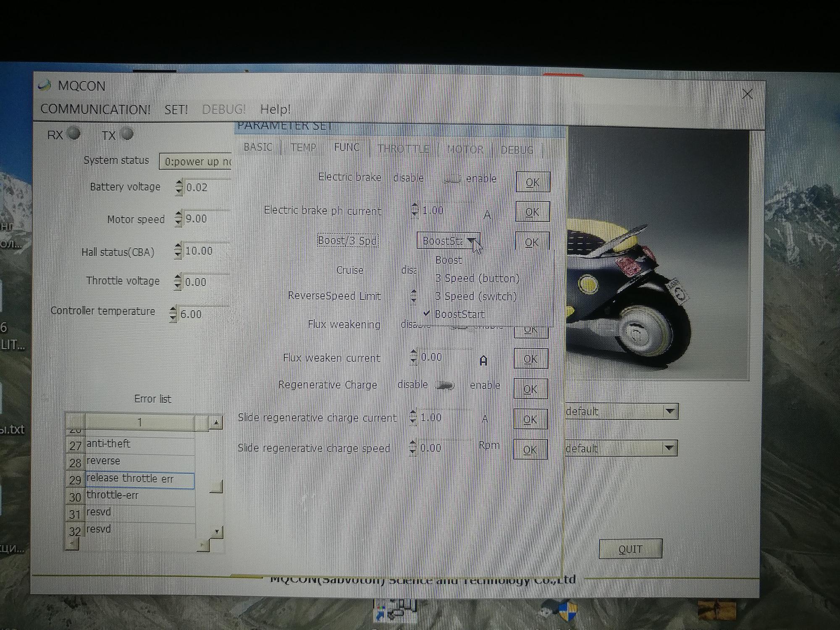Confirm Electric brake with OK
Image resolution: width=840 pixels, height=630 pixels.
pyautogui.click(x=533, y=182)
